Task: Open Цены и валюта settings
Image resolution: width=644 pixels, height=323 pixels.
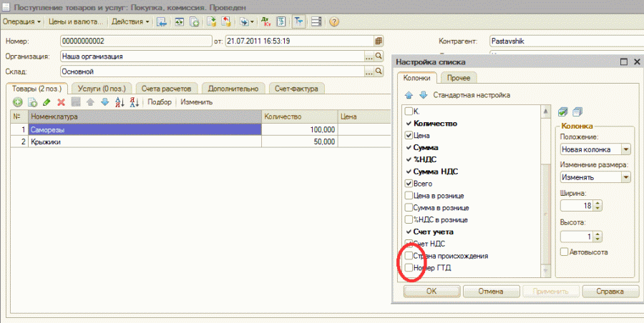Action: [x=76, y=21]
